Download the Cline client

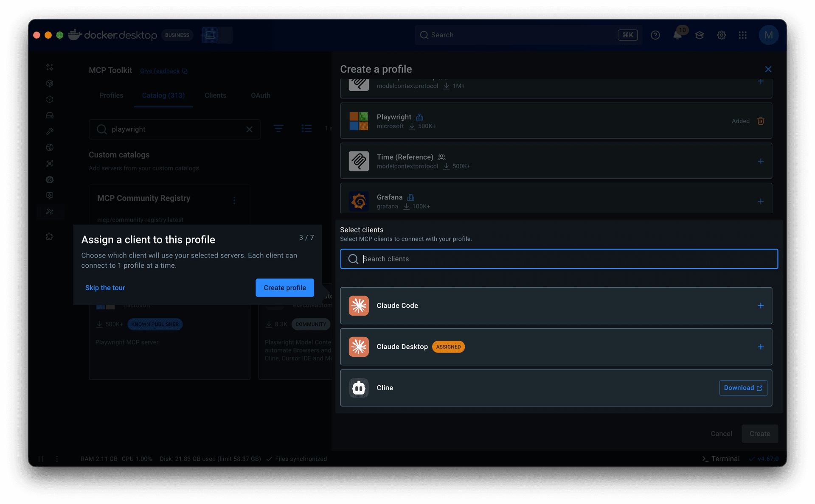(743, 388)
